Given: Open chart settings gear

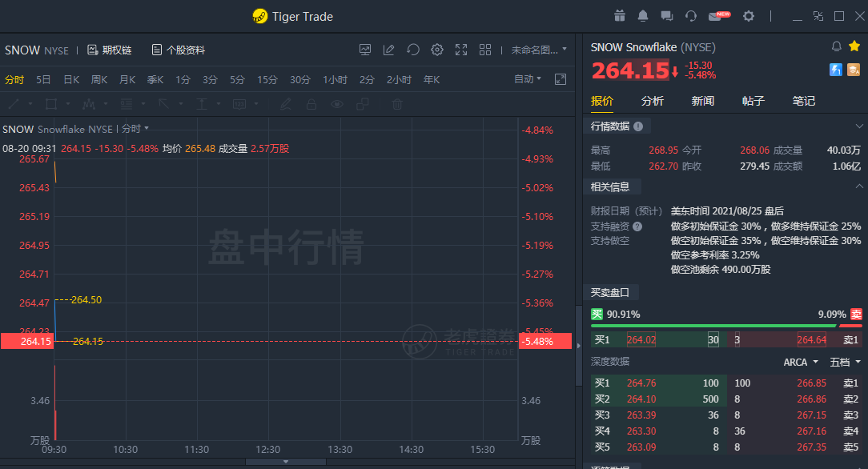Looking at the screenshot, I should coord(436,50).
